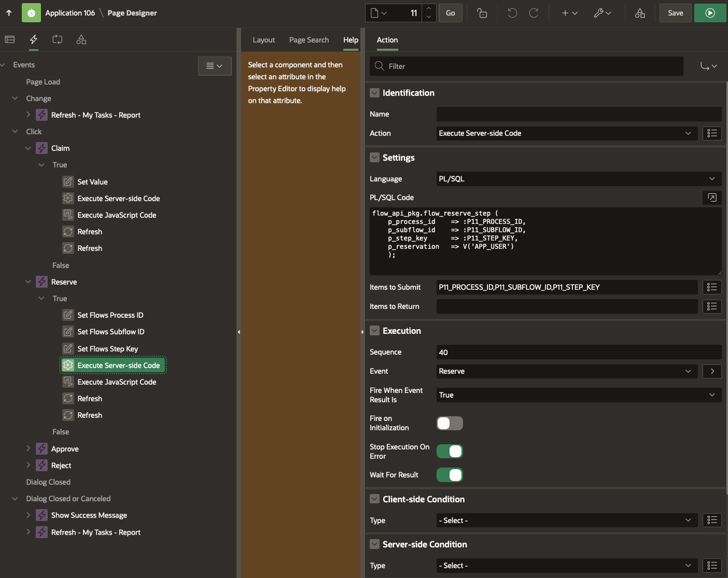
Task: Expand the PL/SQL Code editor
Action: point(712,198)
